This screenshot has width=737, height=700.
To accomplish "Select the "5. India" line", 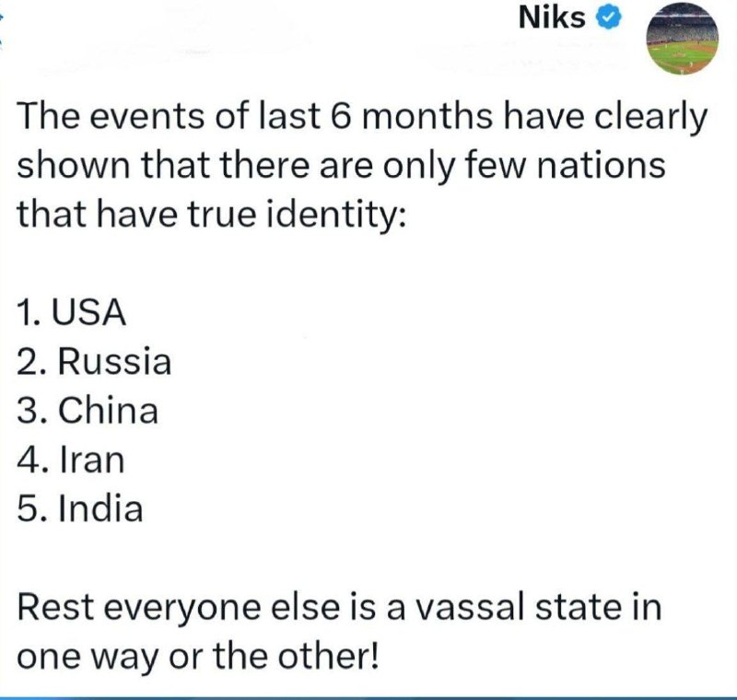I will [x=80, y=508].
